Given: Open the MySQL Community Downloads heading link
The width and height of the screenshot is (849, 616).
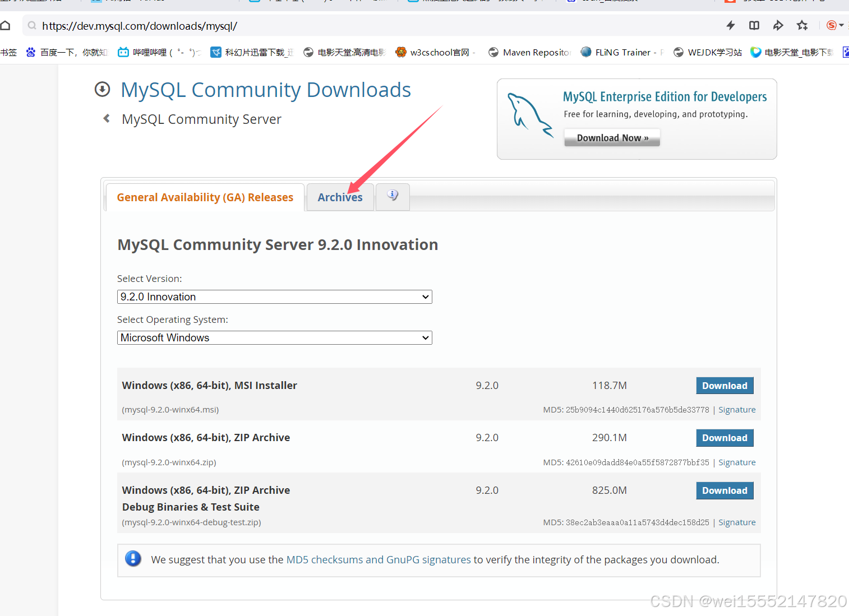Looking at the screenshot, I should point(266,90).
